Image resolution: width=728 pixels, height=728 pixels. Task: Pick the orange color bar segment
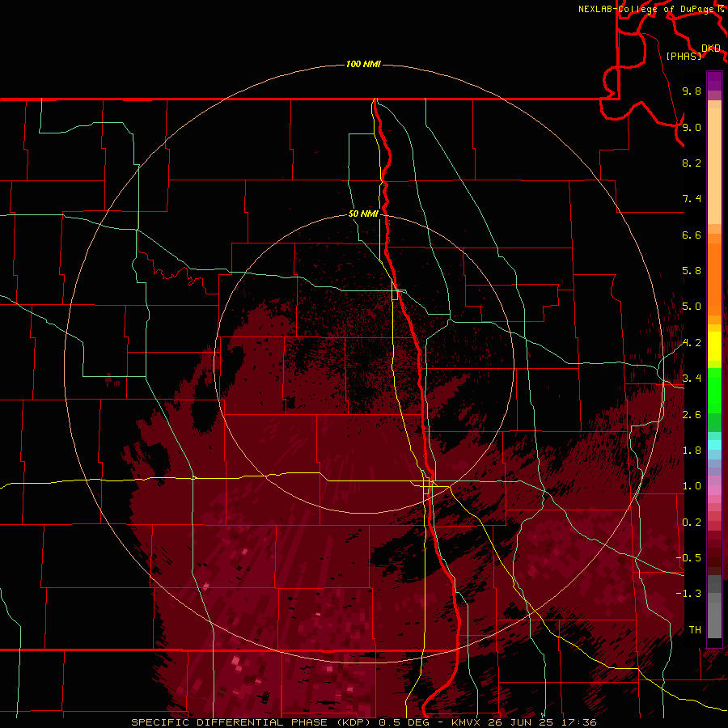pyautogui.click(x=714, y=280)
